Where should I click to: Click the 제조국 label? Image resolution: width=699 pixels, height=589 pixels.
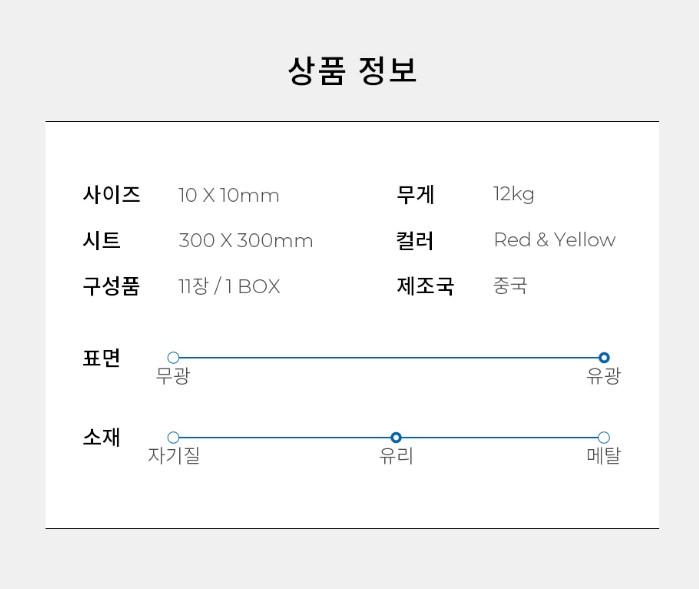pos(425,287)
